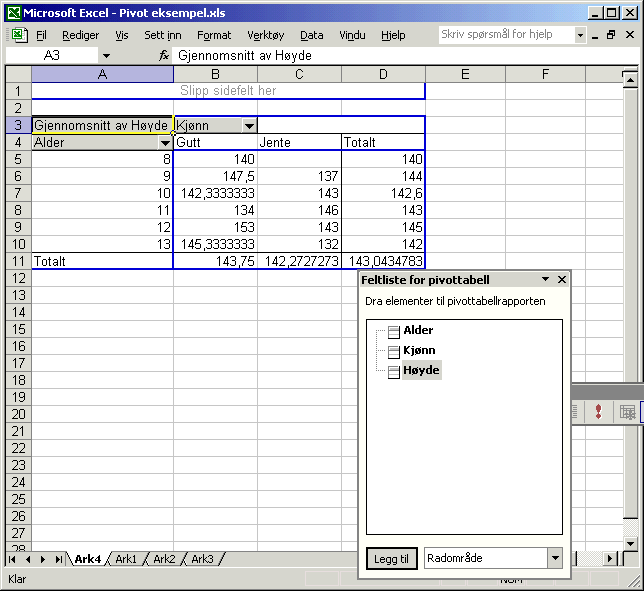This screenshot has height=591, width=644.
Task: Open the Verktøy menu
Action: tap(265, 35)
